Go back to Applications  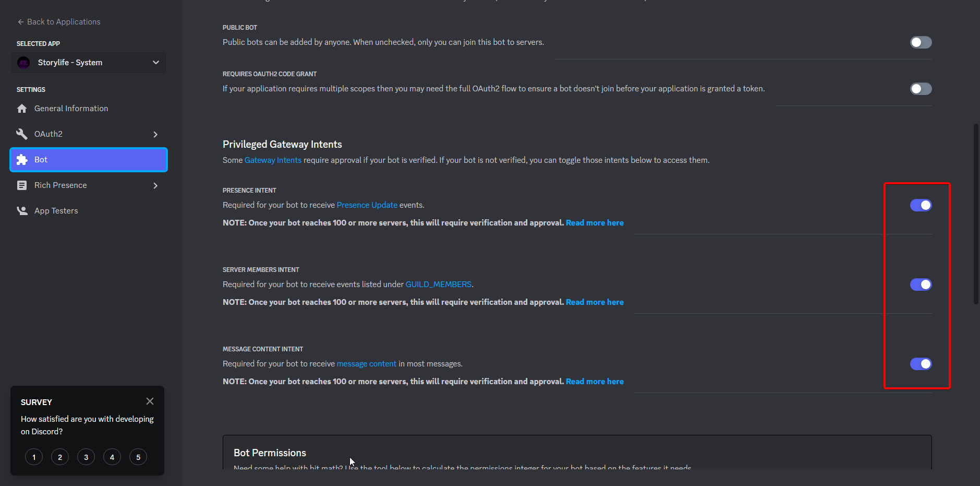pyautogui.click(x=58, y=22)
